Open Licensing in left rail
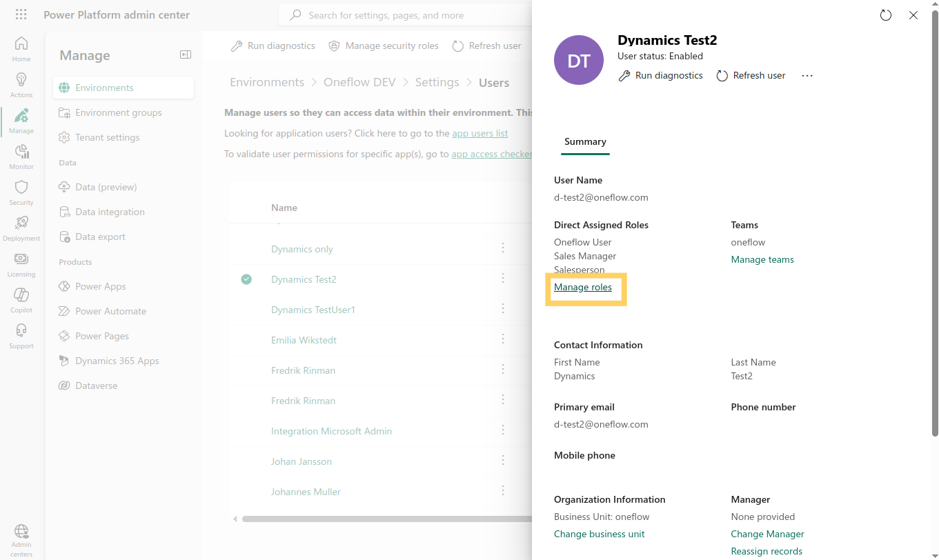The height and width of the screenshot is (560, 939). click(x=21, y=263)
